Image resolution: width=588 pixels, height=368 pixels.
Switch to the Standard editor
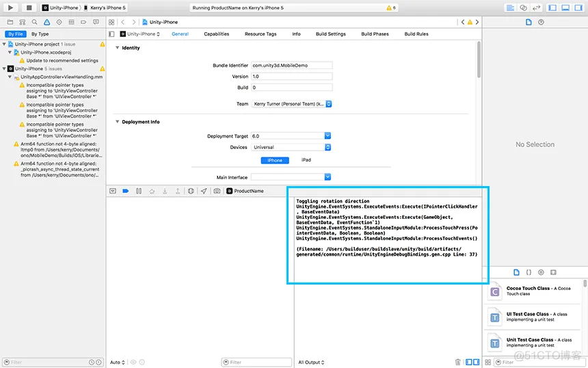pos(510,8)
